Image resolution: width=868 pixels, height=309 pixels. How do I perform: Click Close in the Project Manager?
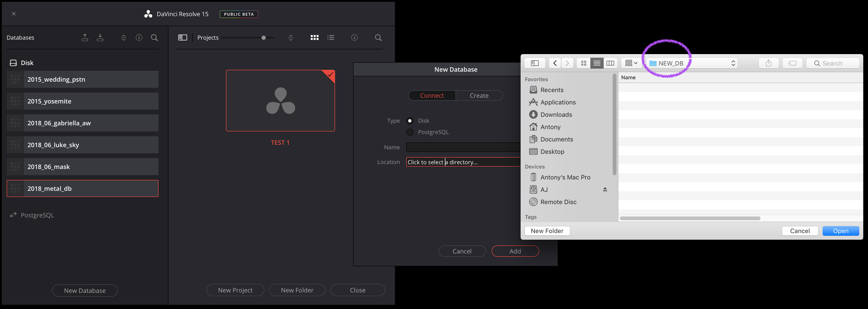(358, 290)
